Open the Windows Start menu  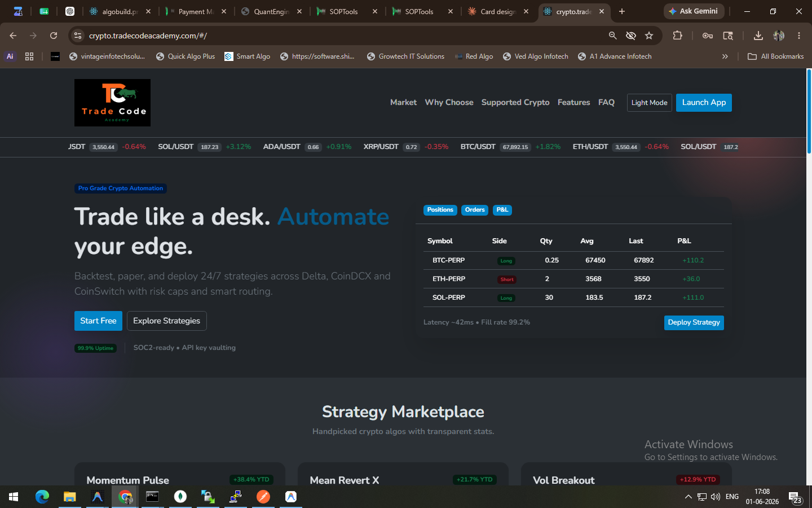[14, 497]
